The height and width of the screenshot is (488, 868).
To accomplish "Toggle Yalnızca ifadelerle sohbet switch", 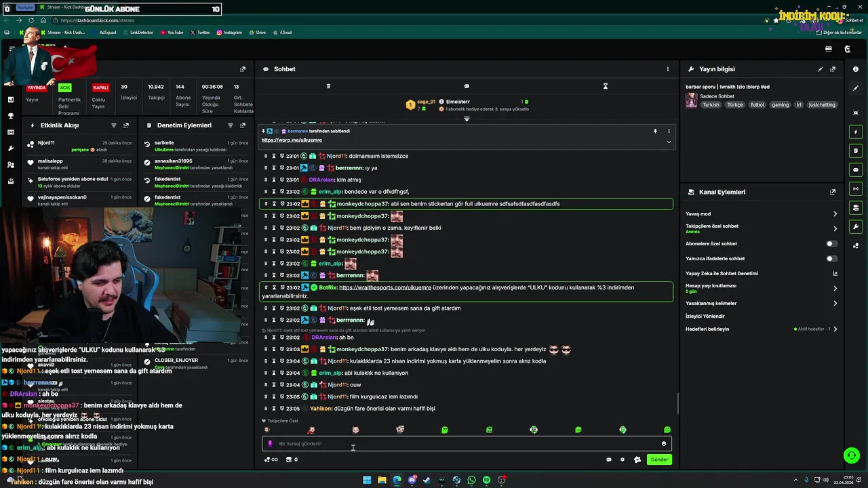I will point(831,258).
